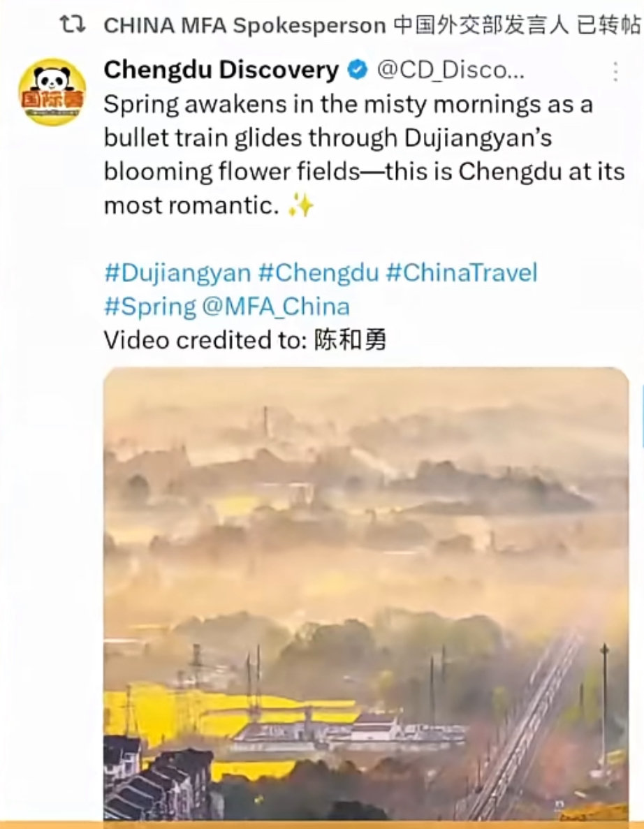Image resolution: width=644 pixels, height=829 pixels.
Task: Click the post text about bullet train
Action: [x=365, y=154]
